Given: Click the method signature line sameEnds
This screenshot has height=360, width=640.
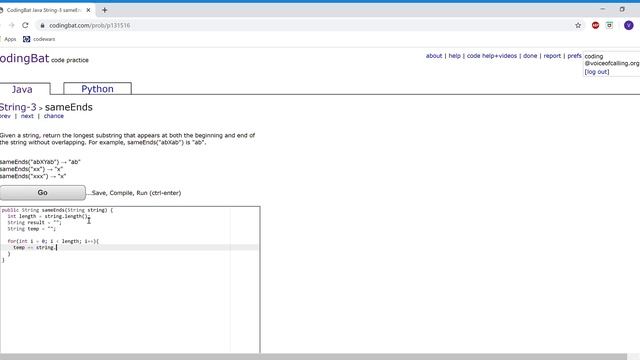Looking at the screenshot, I should pos(57,210).
